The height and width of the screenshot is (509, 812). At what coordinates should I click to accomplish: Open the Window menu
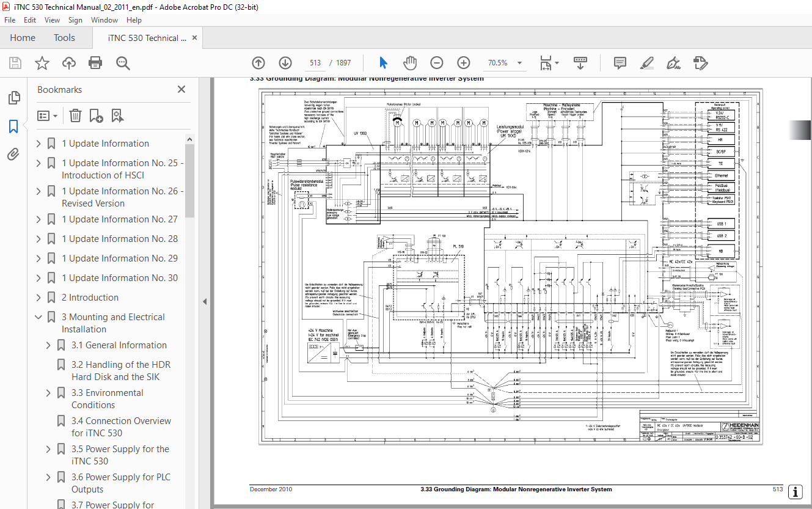104,20
